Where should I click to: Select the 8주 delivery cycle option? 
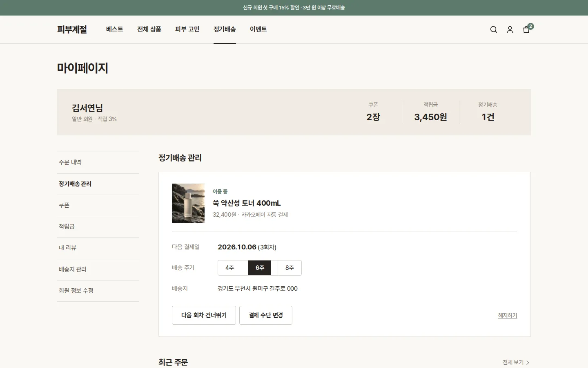click(x=290, y=268)
